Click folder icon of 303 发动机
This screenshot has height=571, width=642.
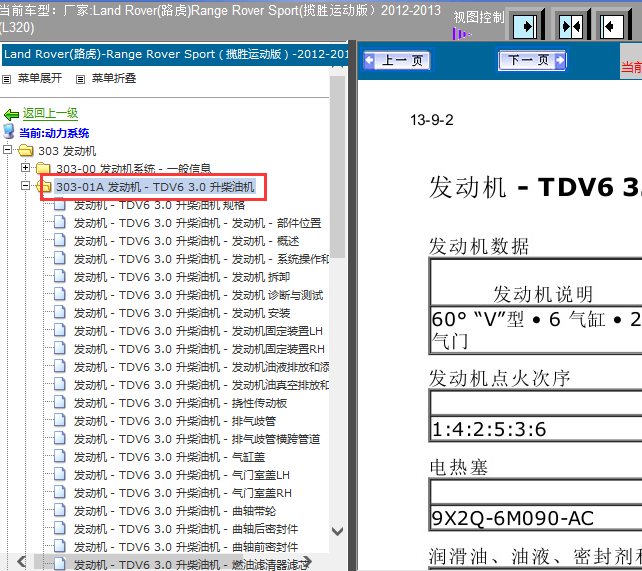[x=25, y=150]
